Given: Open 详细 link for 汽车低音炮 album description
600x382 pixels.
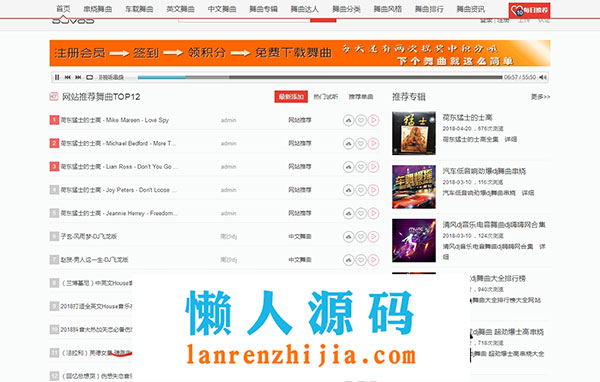Looking at the screenshot, I should click(528, 193).
